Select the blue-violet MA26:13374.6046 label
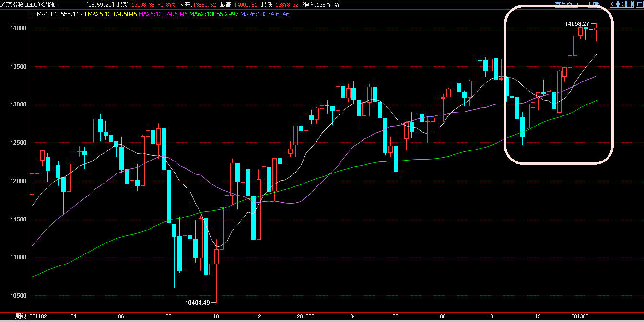This screenshot has height=322, width=644. click(x=265, y=14)
